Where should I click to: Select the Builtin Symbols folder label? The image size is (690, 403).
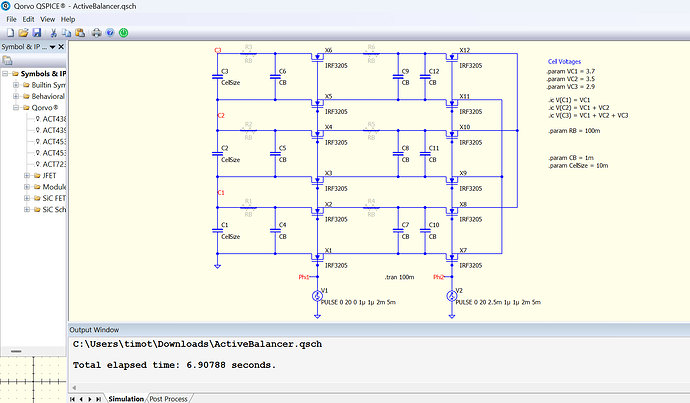[x=48, y=85]
